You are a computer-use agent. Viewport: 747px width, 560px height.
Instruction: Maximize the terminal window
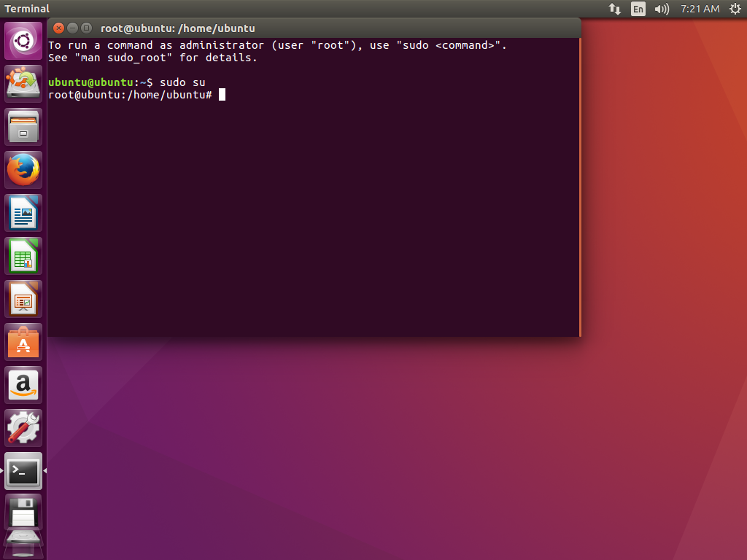[x=86, y=28]
